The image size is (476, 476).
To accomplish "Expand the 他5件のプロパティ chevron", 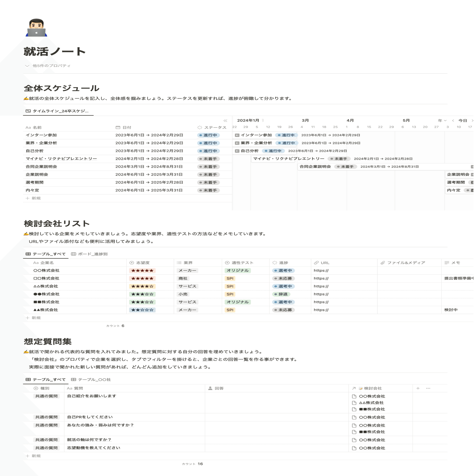I will coord(27,66).
